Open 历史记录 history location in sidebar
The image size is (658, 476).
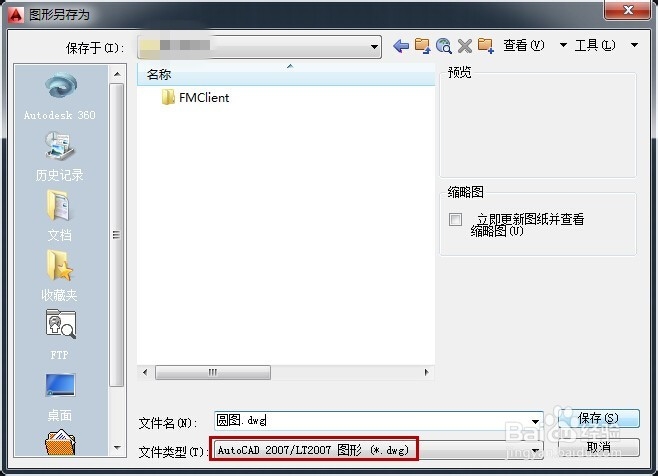tap(60, 156)
